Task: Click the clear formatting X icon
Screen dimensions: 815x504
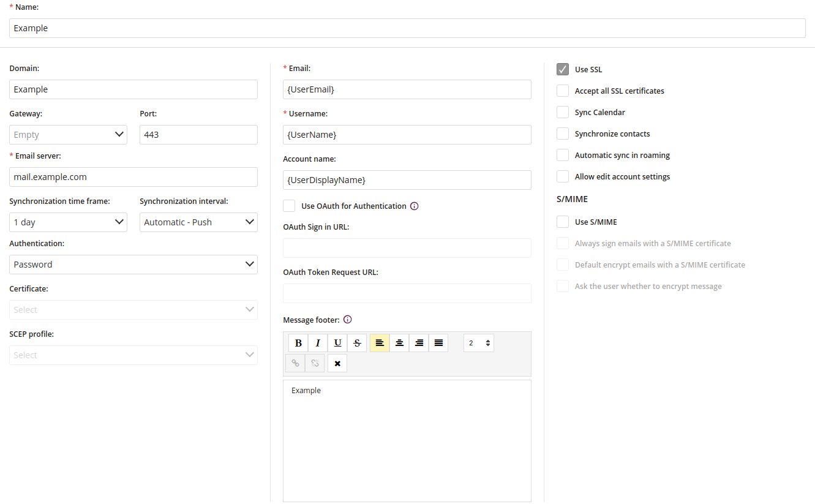Action: click(x=337, y=363)
